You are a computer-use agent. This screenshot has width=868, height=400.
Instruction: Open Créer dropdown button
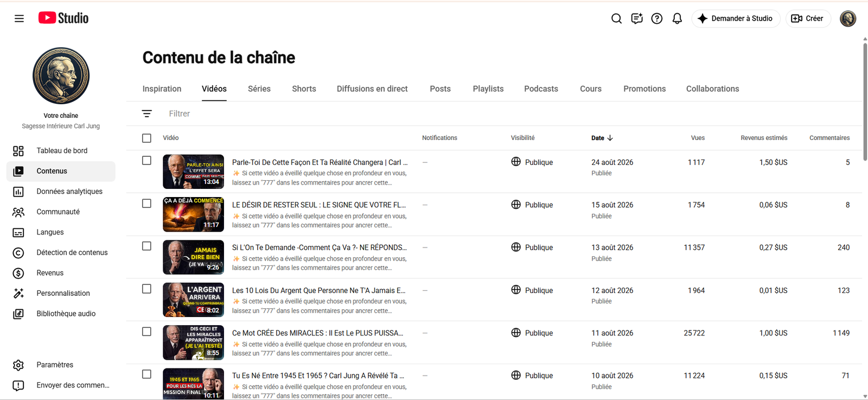click(x=808, y=18)
